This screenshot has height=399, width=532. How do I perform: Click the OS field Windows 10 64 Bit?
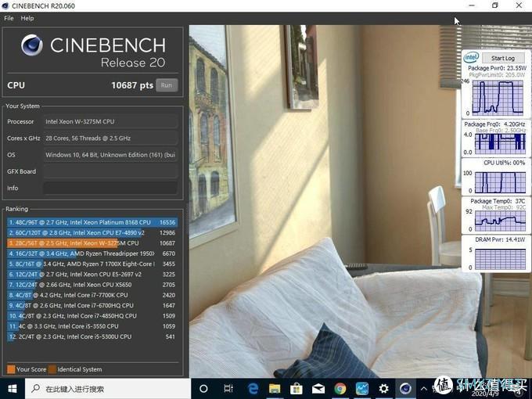click(x=110, y=155)
